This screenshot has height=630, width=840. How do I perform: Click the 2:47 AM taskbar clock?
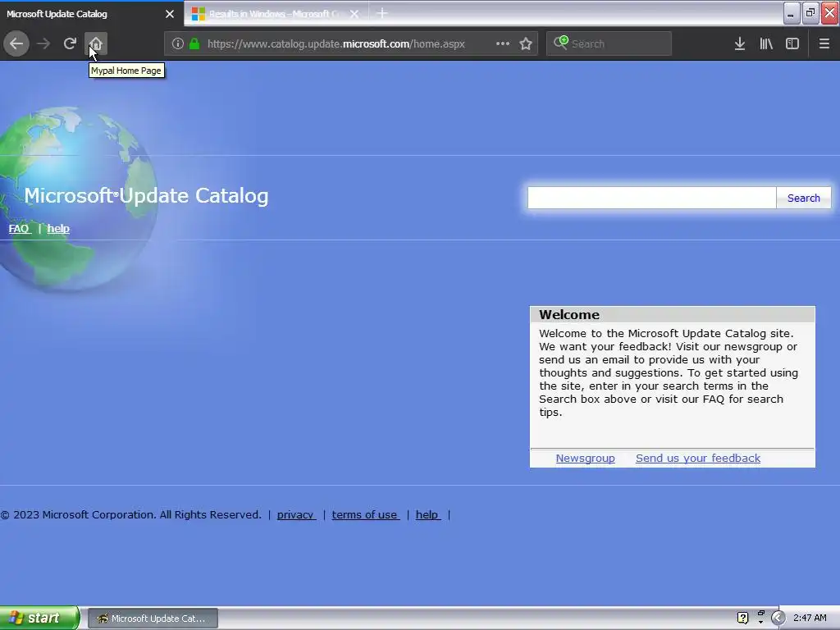pos(810,619)
